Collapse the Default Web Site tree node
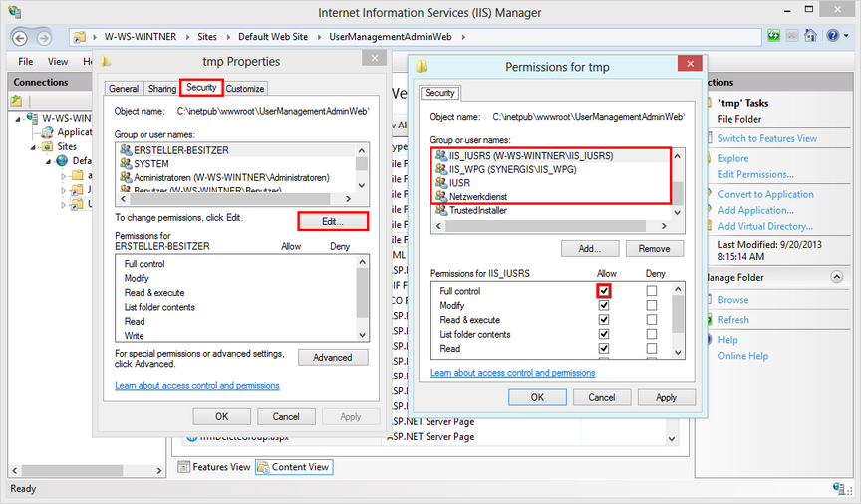 point(48,162)
